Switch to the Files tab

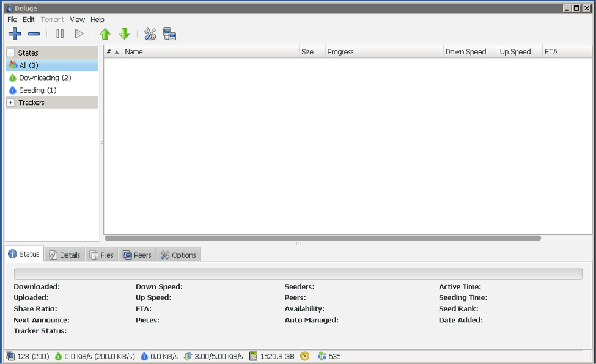point(101,255)
